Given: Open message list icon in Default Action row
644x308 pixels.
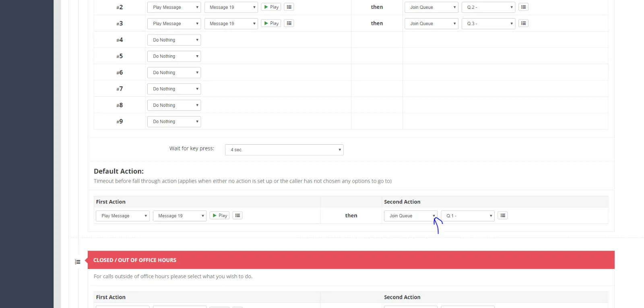Looking at the screenshot, I should coord(237,216).
